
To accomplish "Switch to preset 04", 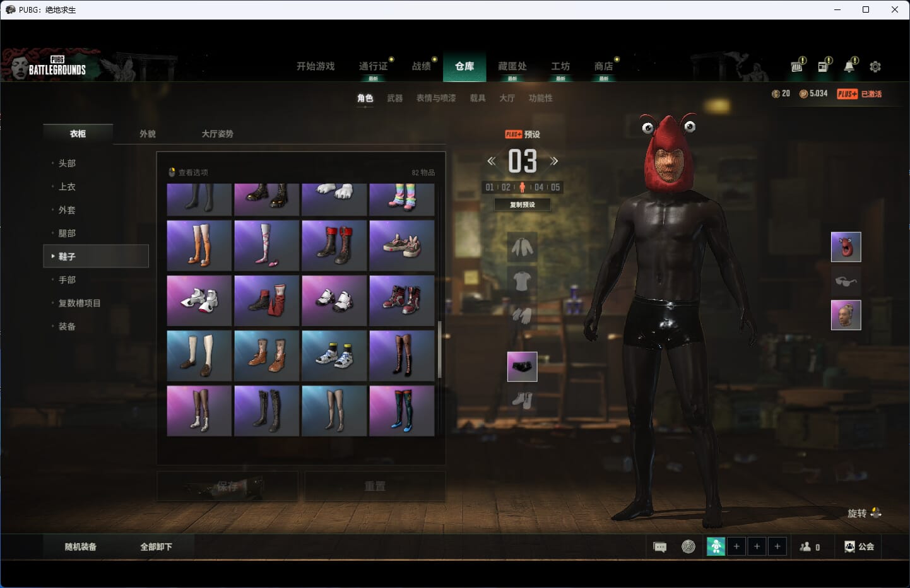I will pos(539,187).
